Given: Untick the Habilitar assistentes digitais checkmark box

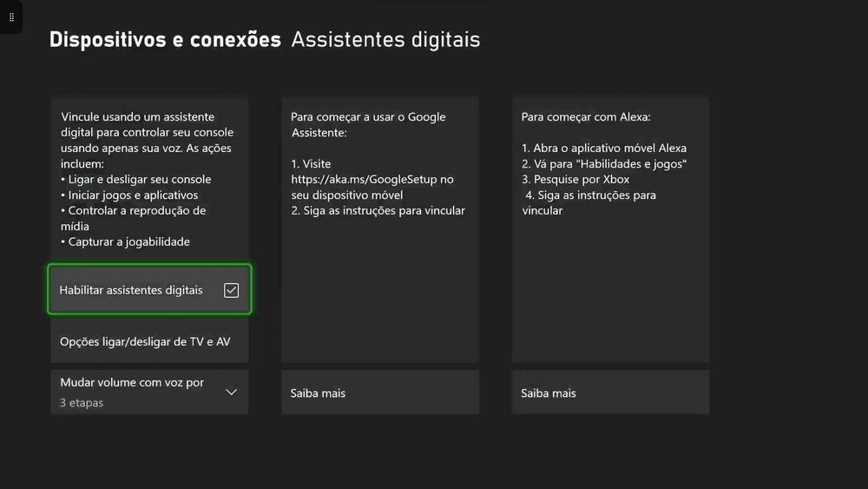Looking at the screenshot, I should [231, 290].
